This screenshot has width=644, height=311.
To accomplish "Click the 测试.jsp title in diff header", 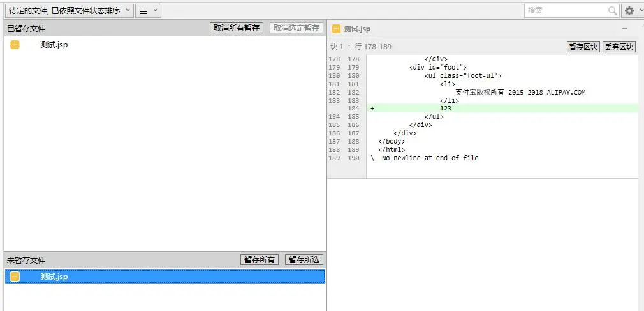I will tap(357, 29).
